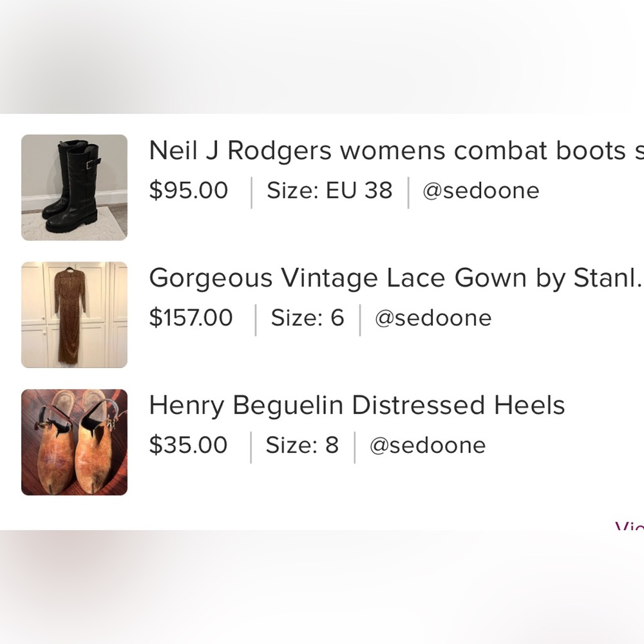Open the distressed tan heels thumbnail

point(74,442)
